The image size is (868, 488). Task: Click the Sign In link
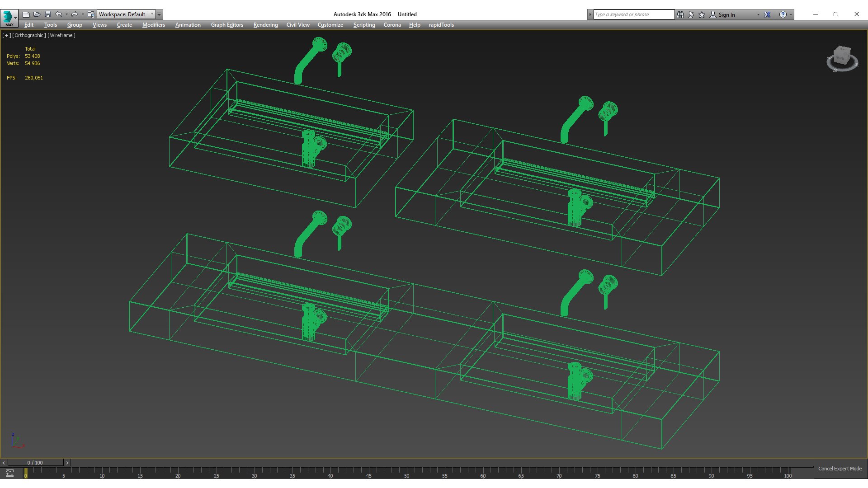[x=726, y=14]
